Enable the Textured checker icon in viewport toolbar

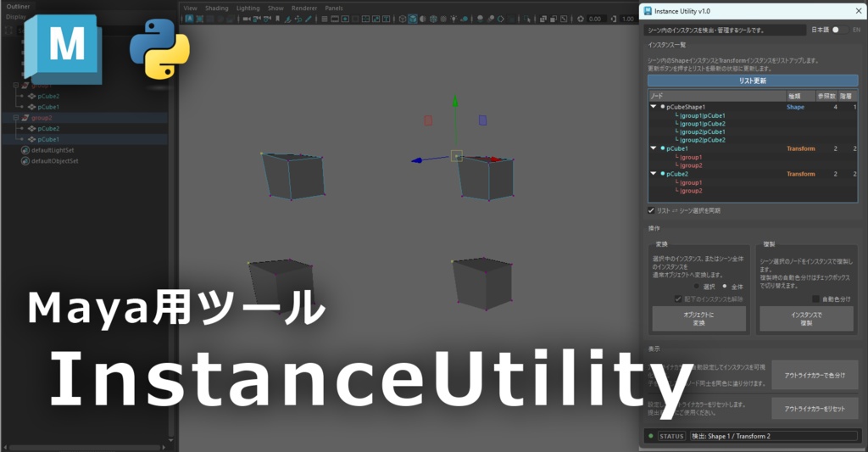(443, 19)
